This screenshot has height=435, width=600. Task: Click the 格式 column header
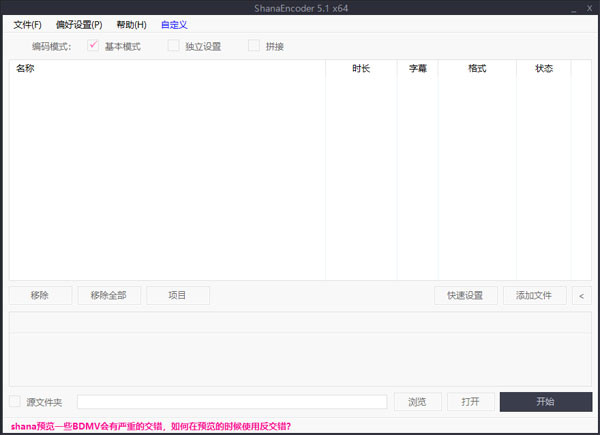coord(477,69)
